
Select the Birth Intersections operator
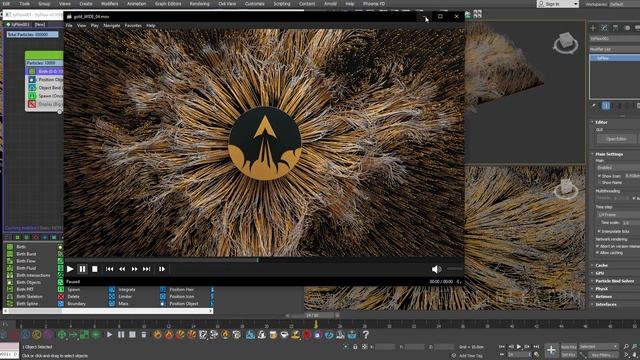33,276
